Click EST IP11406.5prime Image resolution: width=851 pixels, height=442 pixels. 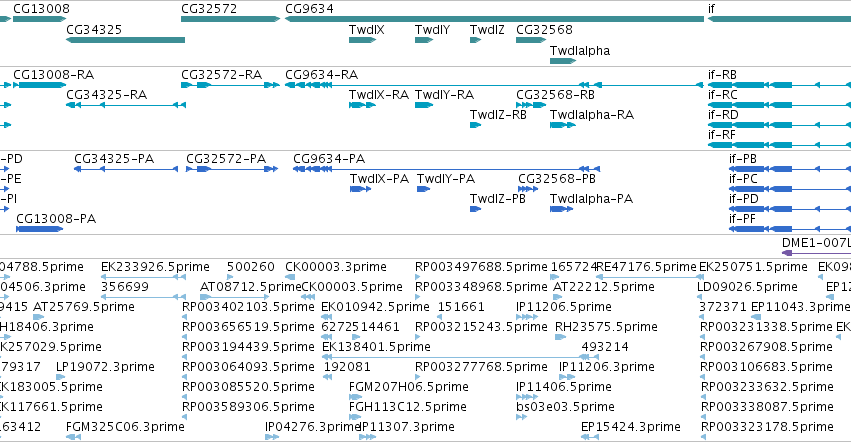click(564, 388)
